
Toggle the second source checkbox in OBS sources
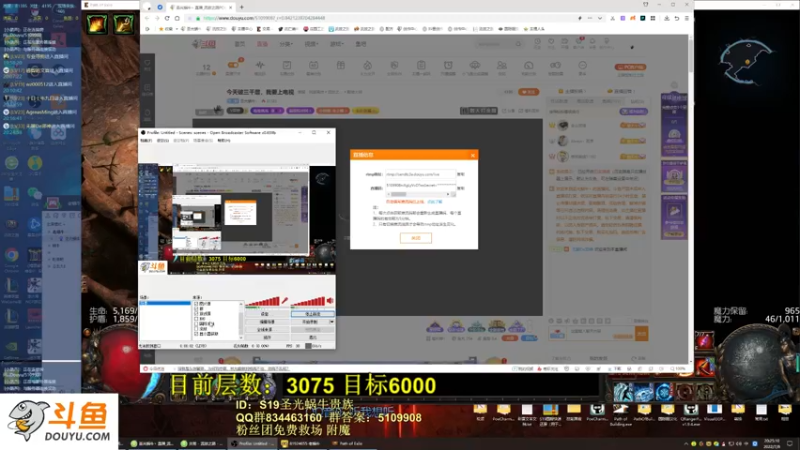tap(196, 309)
